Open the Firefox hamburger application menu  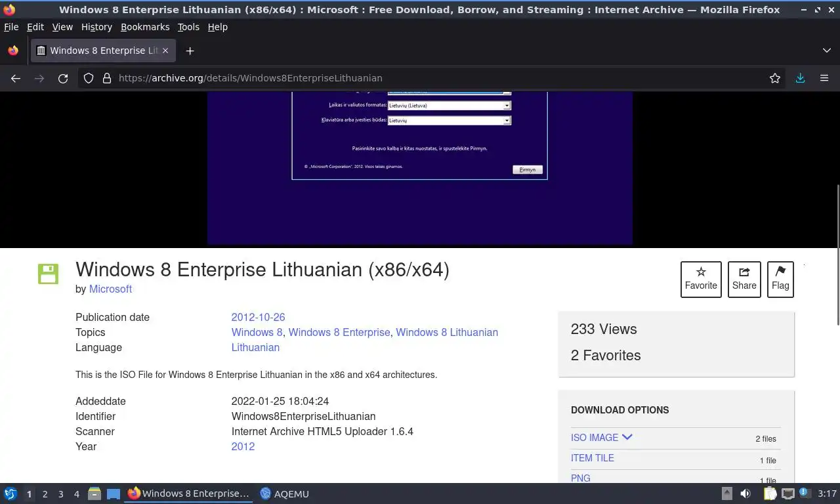coord(824,78)
